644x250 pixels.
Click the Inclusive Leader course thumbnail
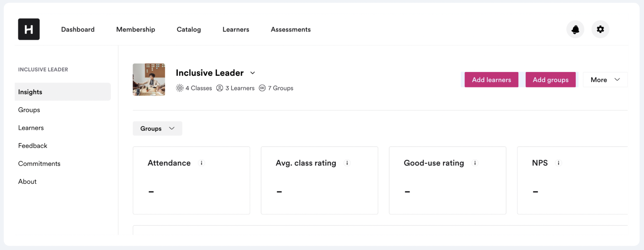pyautogui.click(x=149, y=80)
